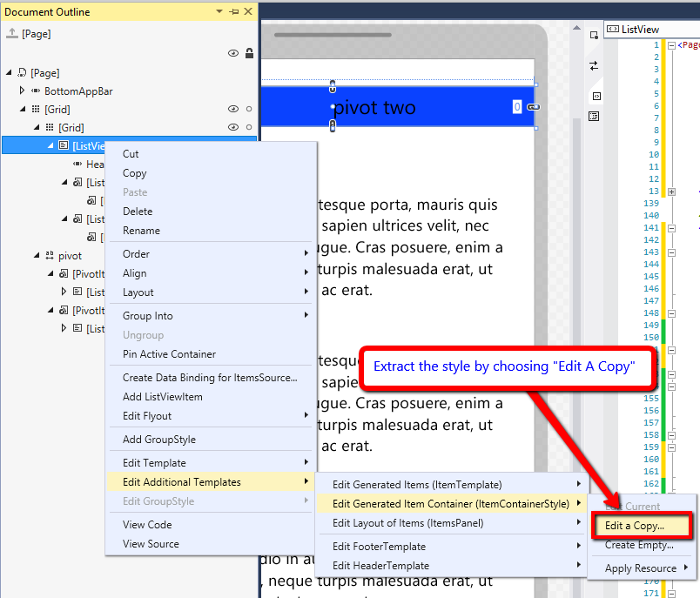This screenshot has height=598, width=700.
Task: Collapse the Page tag in code editor
Action: point(671,45)
